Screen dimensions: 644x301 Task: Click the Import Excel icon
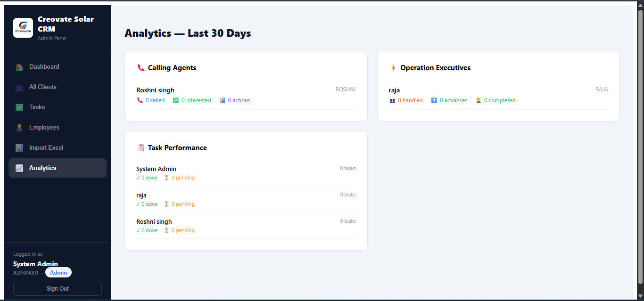click(x=19, y=148)
